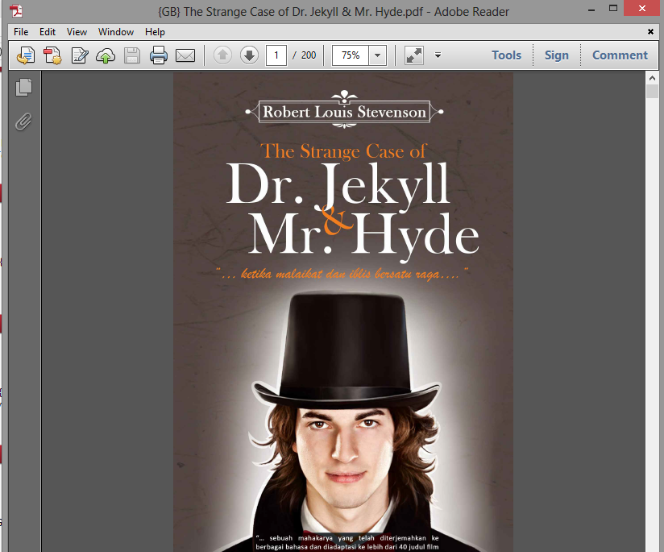Screen dimensions: 664x552
Task: Click the Create PDF online toolbar icon
Action: [x=26, y=55]
